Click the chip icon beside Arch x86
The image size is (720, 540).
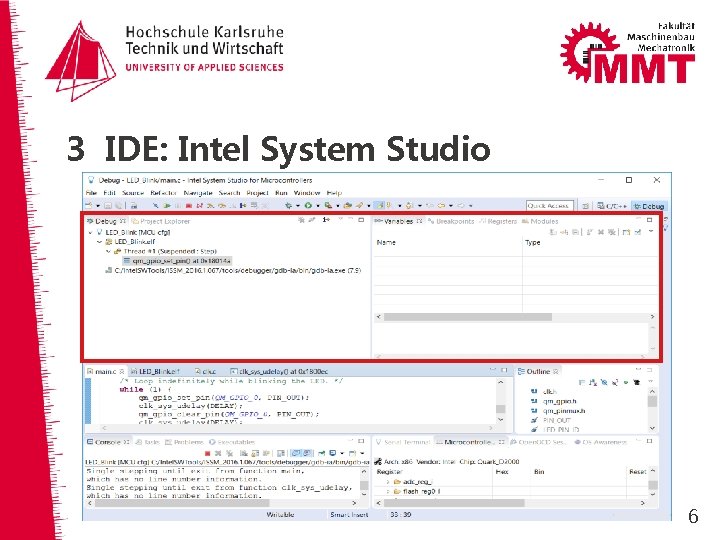(x=378, y=461)
